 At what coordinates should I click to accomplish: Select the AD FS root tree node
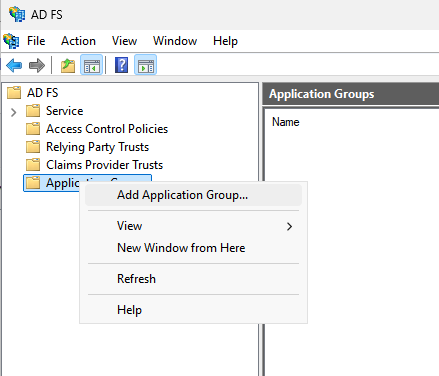click(x=43, y=93)
